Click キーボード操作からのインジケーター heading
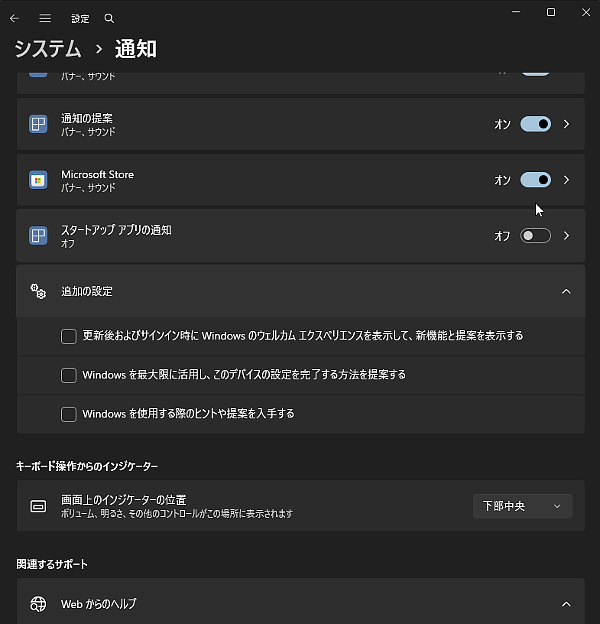The image size is (600, 624). 87,466
